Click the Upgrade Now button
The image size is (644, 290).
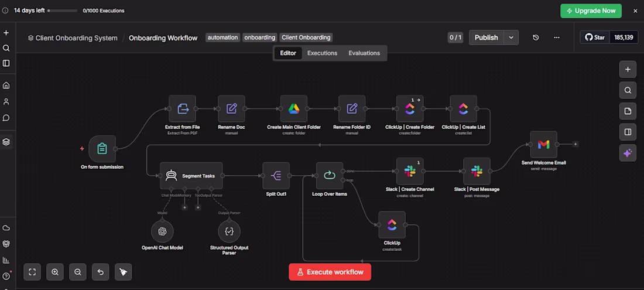pos(591,11)
